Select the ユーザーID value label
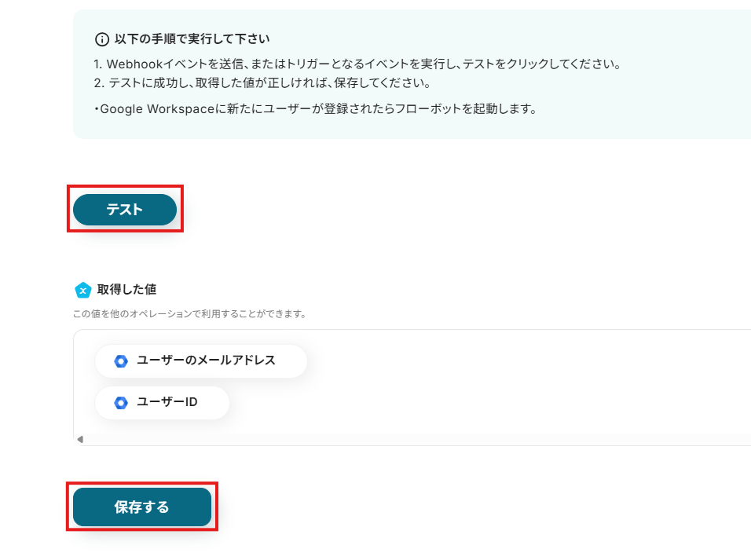 (x=167, y=402)
